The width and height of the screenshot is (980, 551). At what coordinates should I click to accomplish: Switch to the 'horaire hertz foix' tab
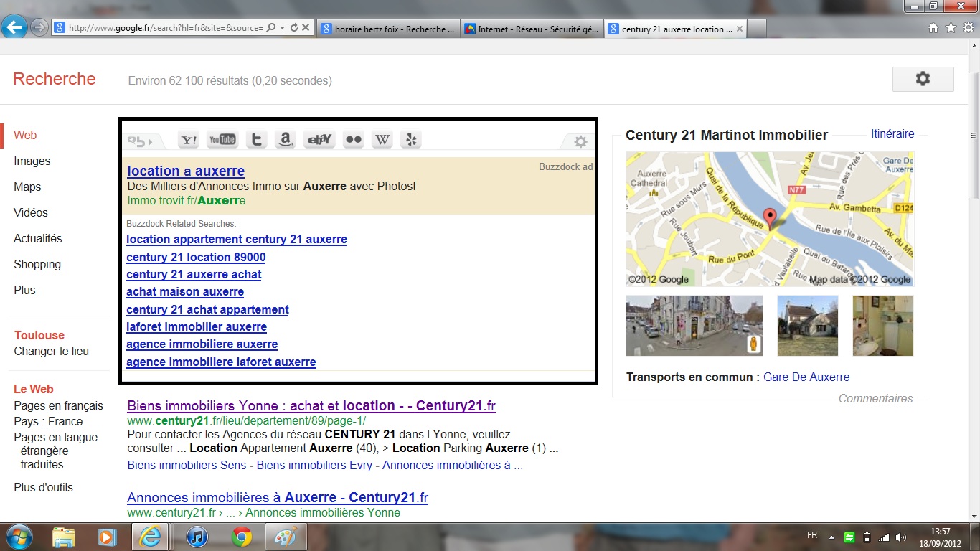(x=388, y=29)
